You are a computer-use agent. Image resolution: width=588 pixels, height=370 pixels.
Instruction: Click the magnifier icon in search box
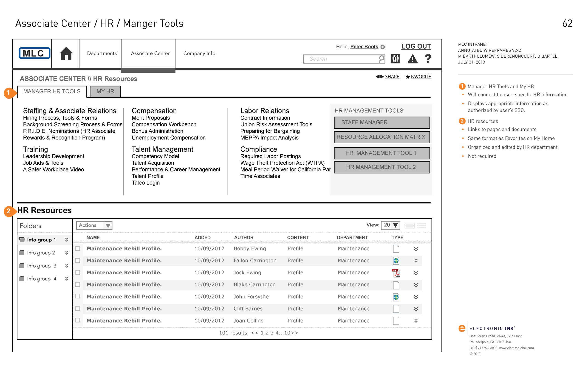coord(381,59)
